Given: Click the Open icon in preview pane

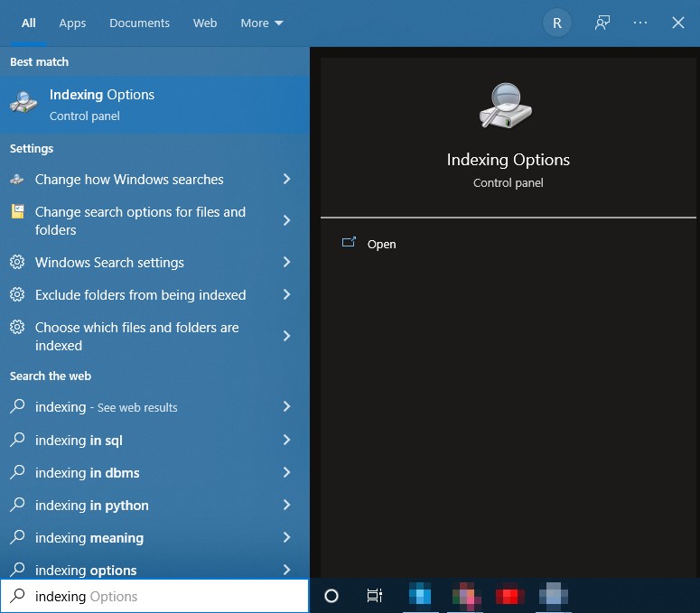Looking at the screenshot, I should 349,243.
